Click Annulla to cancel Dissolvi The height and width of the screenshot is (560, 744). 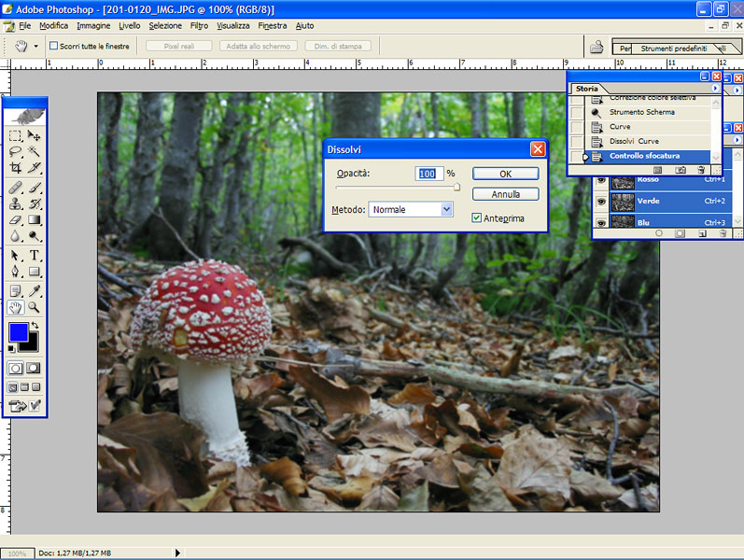click(505, 194)
